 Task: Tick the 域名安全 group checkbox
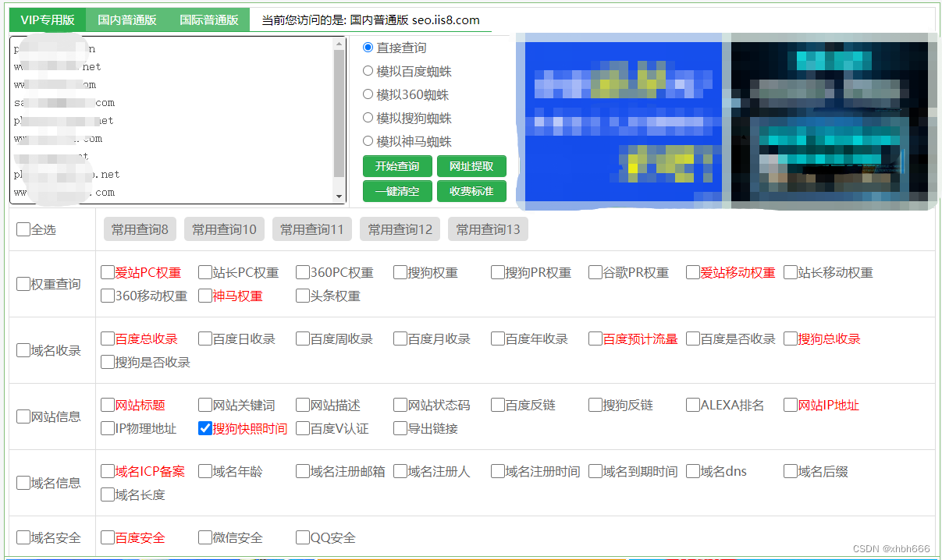coord(23,537)
